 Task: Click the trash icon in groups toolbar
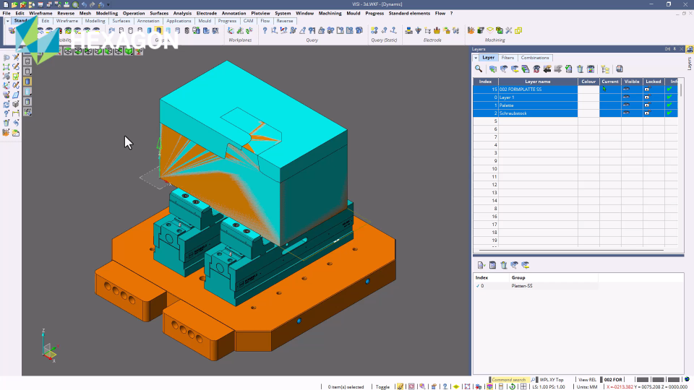click(x=504, y=265)
